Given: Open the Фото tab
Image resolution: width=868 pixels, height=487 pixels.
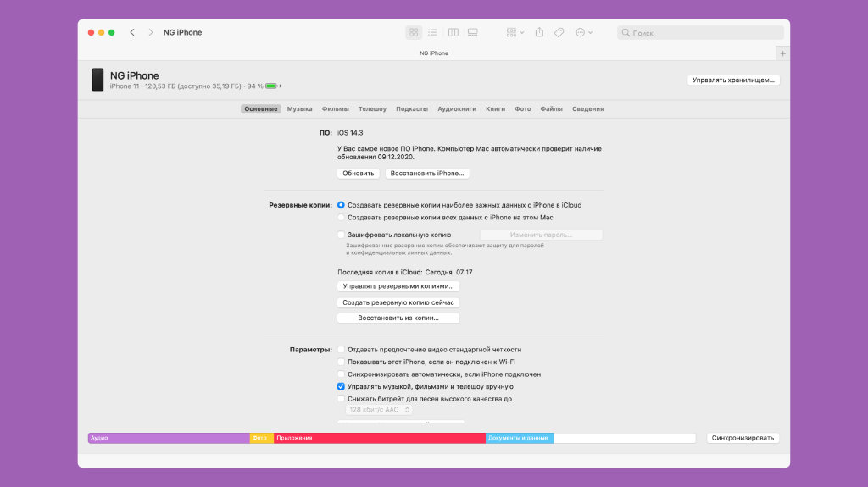Looking at the screenshot, I should (x=522, y=109).
